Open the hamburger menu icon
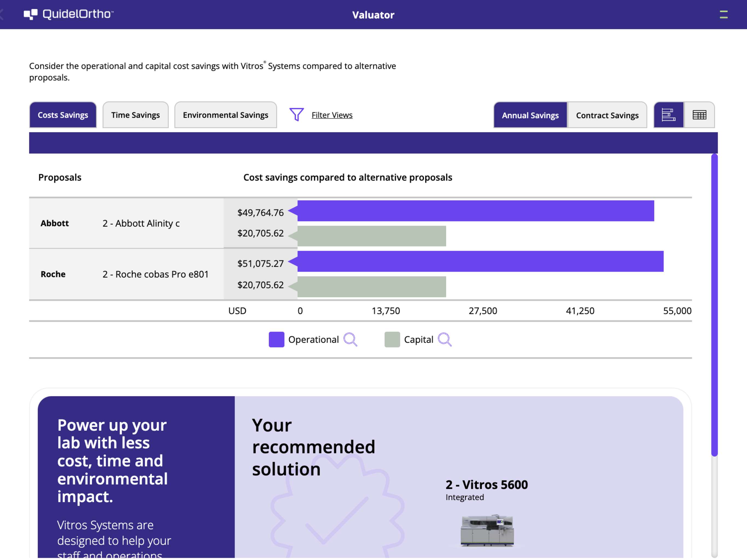This screenshot has width=747, height=560. tap(723, 14)
